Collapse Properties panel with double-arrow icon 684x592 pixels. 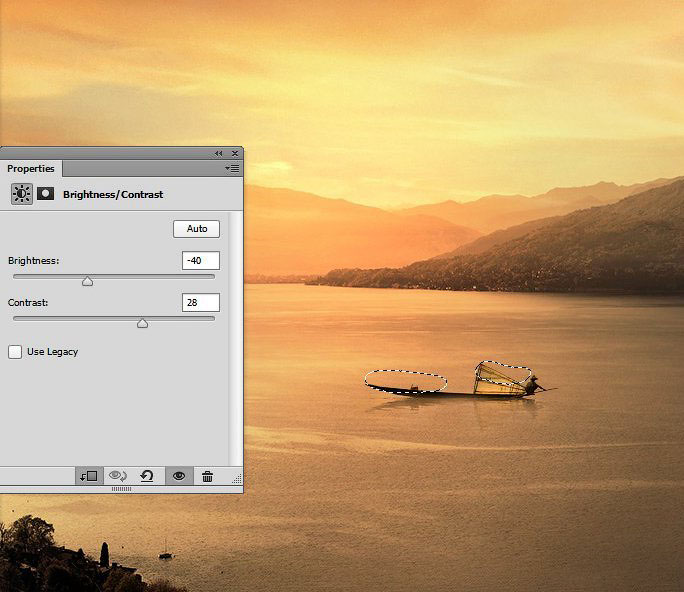coord(219,154)
